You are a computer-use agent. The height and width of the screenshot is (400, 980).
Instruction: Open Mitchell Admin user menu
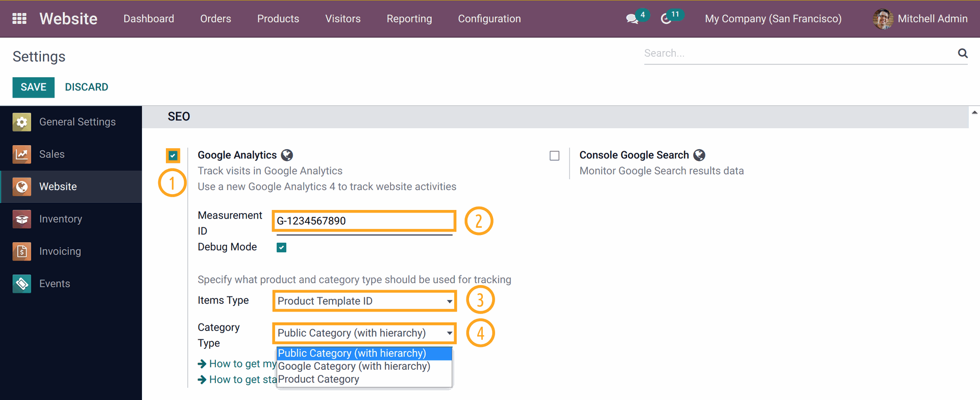pyautogui.click(x=920, y=19)
